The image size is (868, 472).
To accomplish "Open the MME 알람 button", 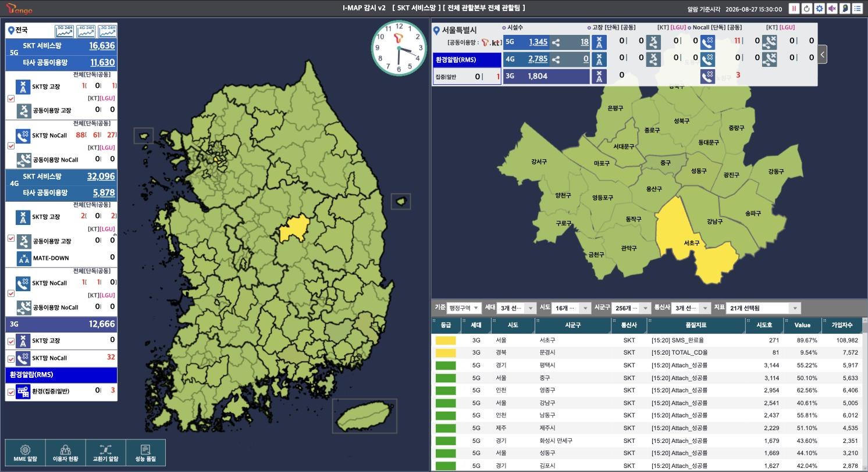I will [25, 453].
